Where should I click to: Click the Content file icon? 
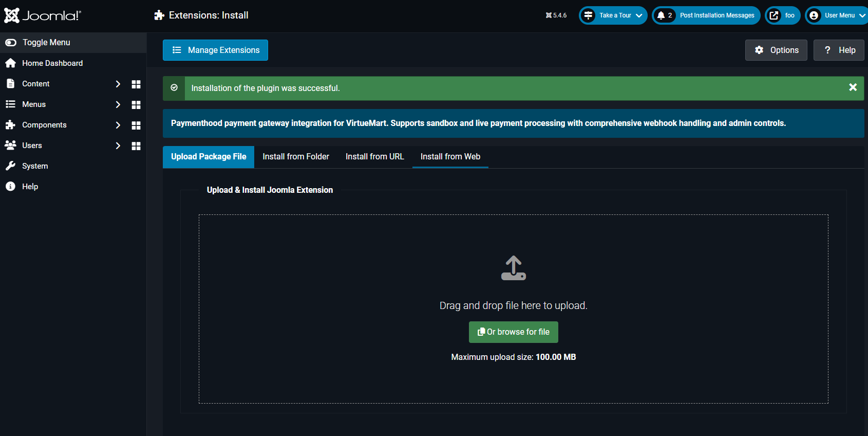[x=10, y=84]
